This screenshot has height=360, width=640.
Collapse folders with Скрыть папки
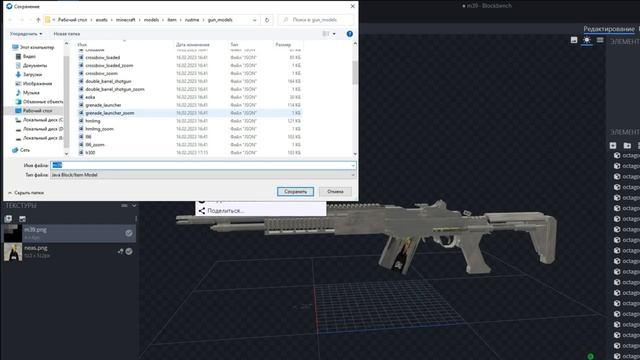[x=26, y=192]
